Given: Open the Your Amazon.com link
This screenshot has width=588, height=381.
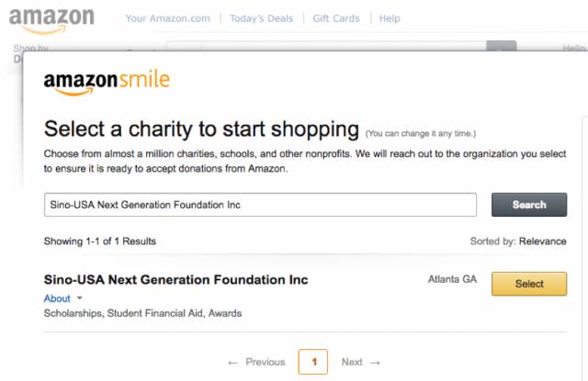Looking at the screenshot, I should [x=168, y=18].
